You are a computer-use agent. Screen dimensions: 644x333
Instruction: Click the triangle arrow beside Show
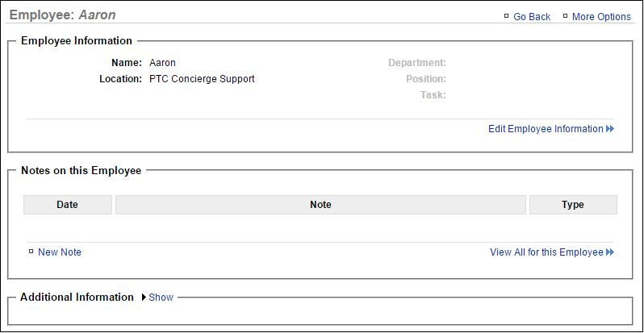click(144, 298)
